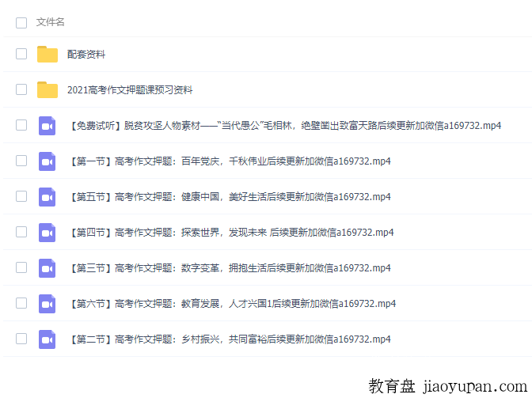Check the box for 第四节 探索世界 video
Viewport: 532px width, 398px height.
tap(21, 233)
